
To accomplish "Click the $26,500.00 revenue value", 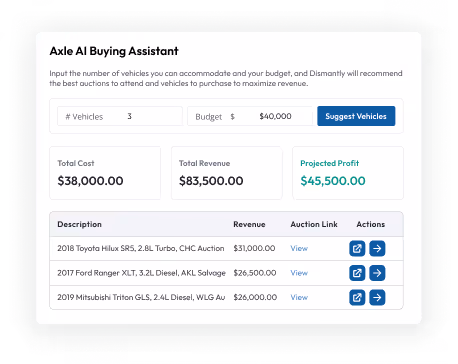I will point(255,273).
